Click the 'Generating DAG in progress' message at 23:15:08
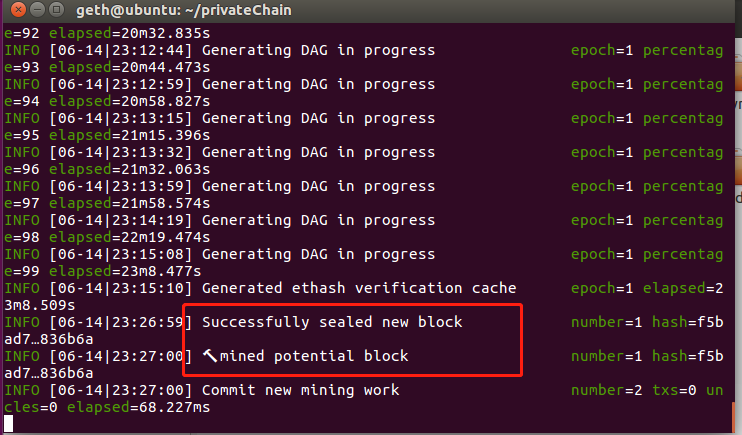The image size is (742, 435). [318, 254]
